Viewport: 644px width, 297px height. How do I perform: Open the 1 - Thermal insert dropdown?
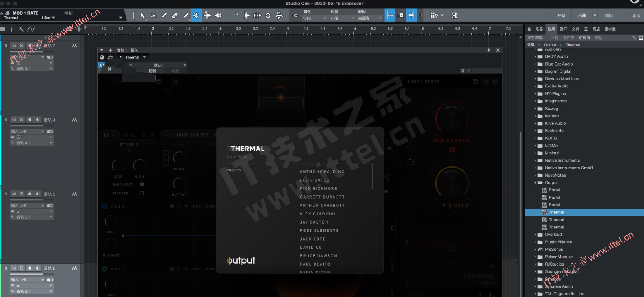[x=133, y=57]
